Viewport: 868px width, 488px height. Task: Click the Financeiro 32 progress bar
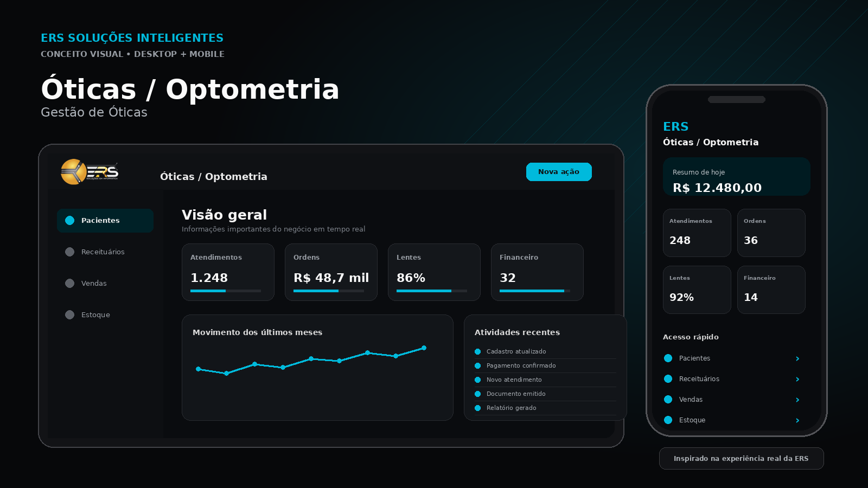coord(535,291)
